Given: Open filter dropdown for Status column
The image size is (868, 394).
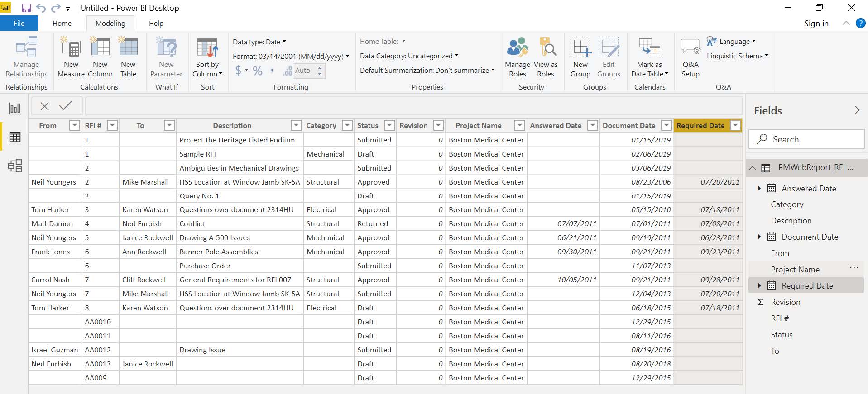Looking at the screenshot, I should tap(389, 125).
